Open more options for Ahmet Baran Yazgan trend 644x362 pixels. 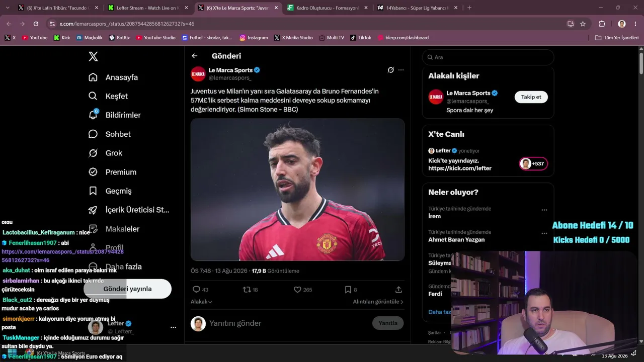[544, 233]
